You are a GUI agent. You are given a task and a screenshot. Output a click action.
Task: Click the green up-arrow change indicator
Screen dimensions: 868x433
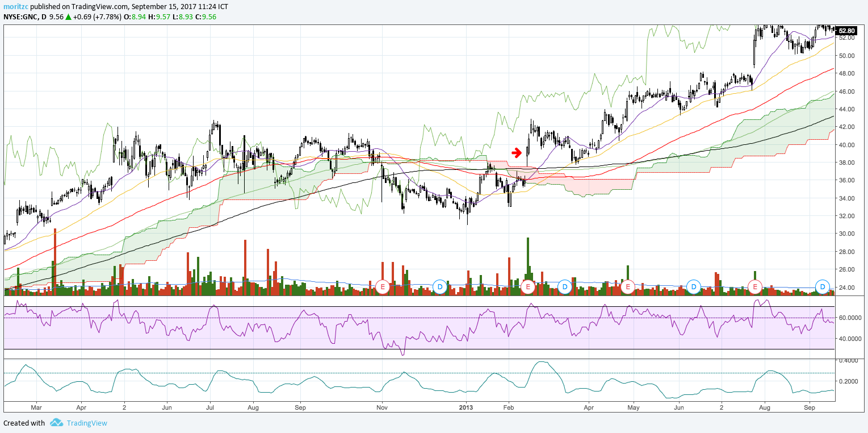point(68,16)
